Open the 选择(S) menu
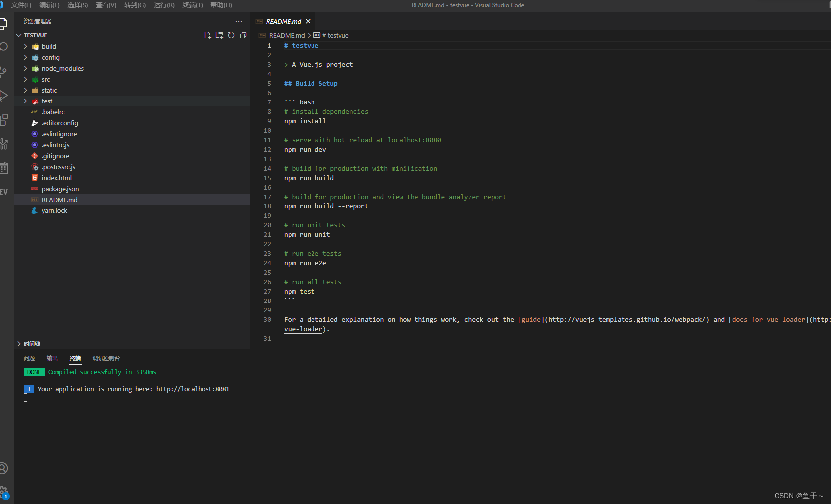 pyautogui.click(x=78, y=5)
